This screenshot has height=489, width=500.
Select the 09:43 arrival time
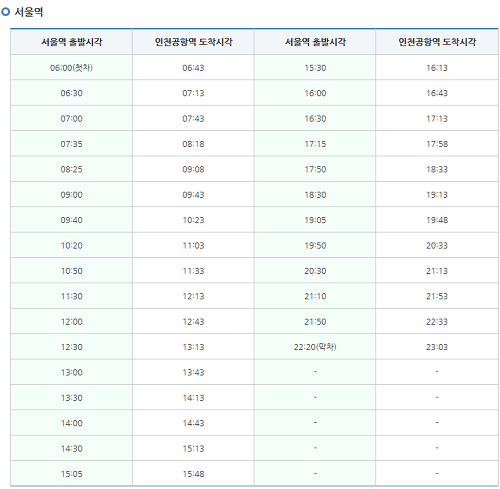[193, 195]
